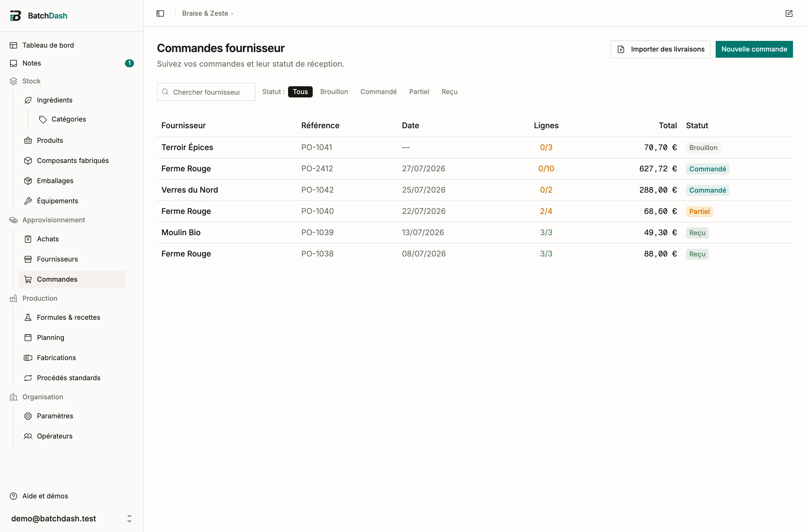
Task: Click the Tableau de bord icon
Action: click(x=13, y=45)
